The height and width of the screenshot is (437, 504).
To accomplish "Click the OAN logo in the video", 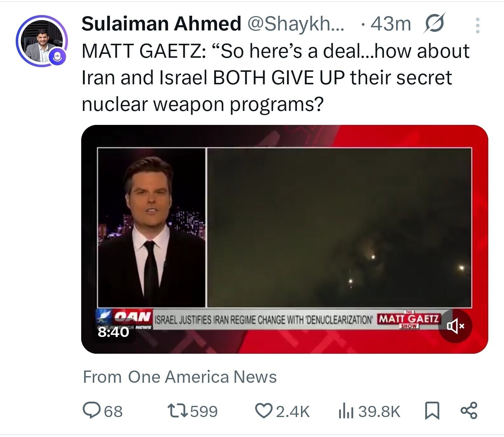I will click(133, 317).
